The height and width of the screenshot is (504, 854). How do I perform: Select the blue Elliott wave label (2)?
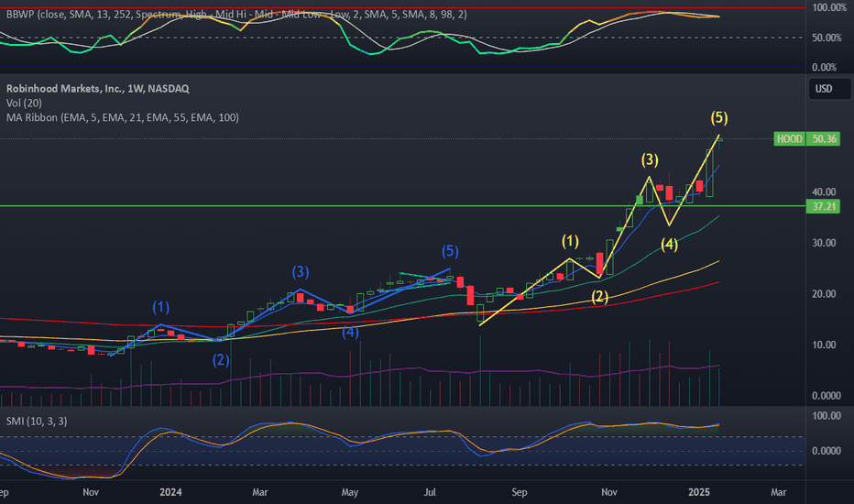[221, 359]
